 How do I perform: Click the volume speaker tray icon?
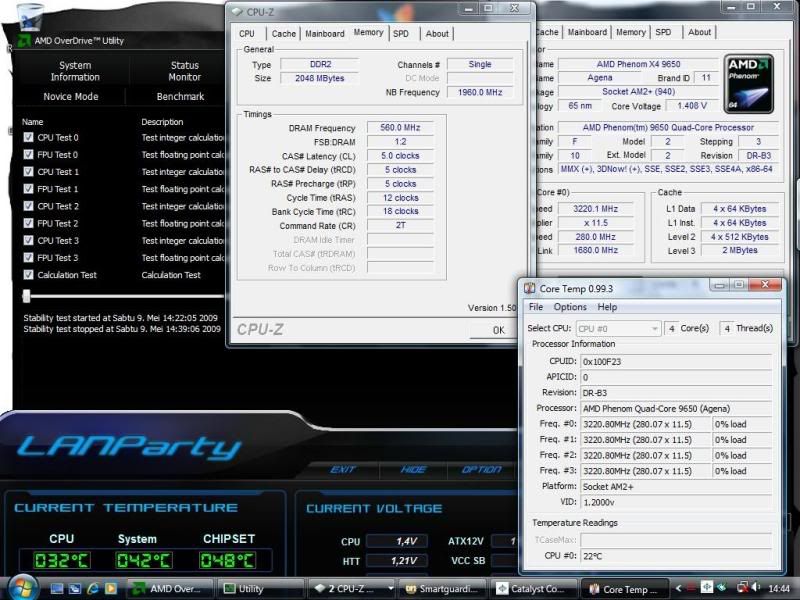click(x=756, y=588)
